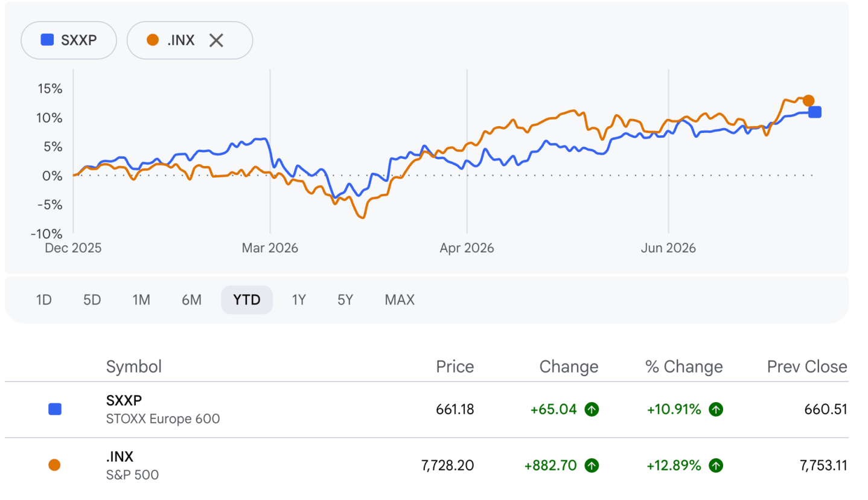This screenshot has width=868, height=500.
Task: Click green up arrow beside +882.70
Action: tap(592, 465)
